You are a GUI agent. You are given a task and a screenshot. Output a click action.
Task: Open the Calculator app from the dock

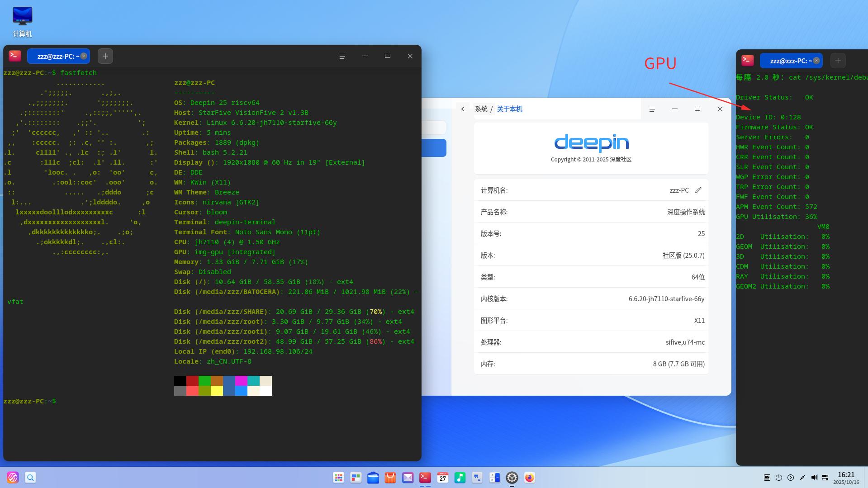[494, 478]
